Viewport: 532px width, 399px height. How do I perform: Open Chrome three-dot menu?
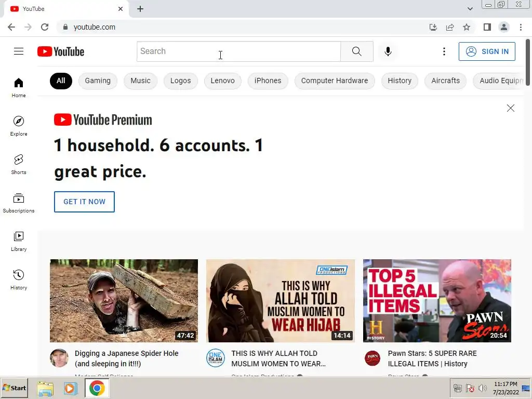(521, 27)
